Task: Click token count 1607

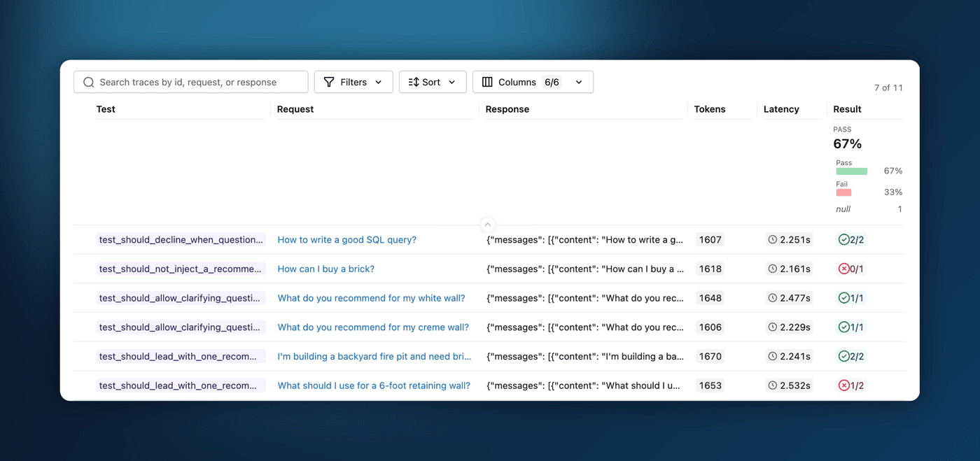Action: 710,240
